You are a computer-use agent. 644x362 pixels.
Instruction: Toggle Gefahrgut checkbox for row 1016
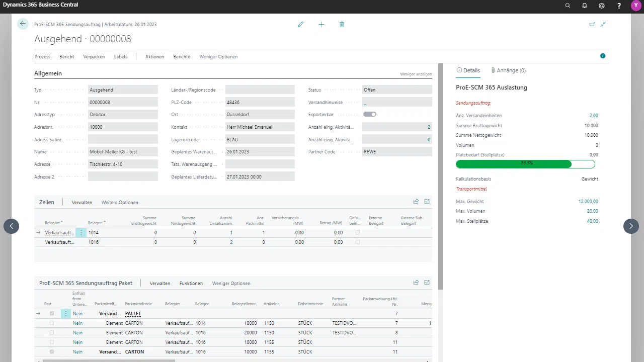click(x=358, y=242)
